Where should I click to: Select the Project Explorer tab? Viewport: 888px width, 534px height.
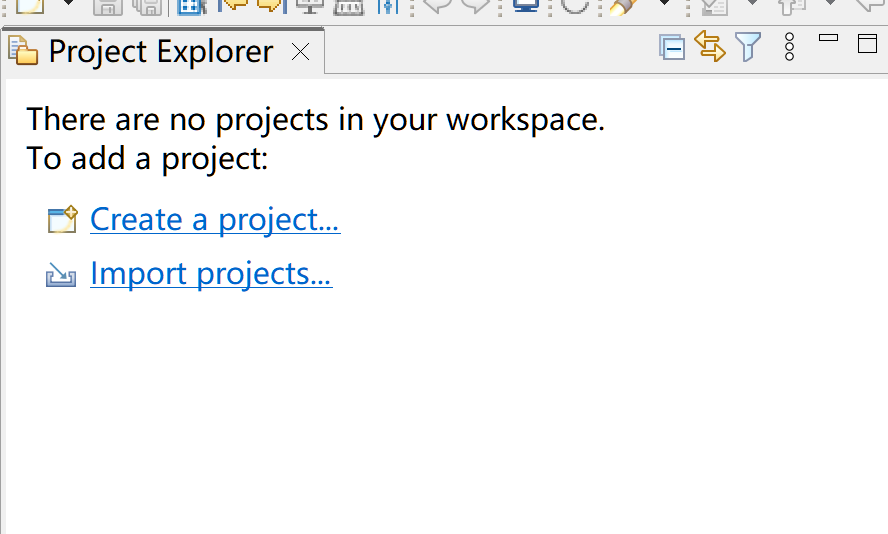pyautogui.click(x=160, y=52)
